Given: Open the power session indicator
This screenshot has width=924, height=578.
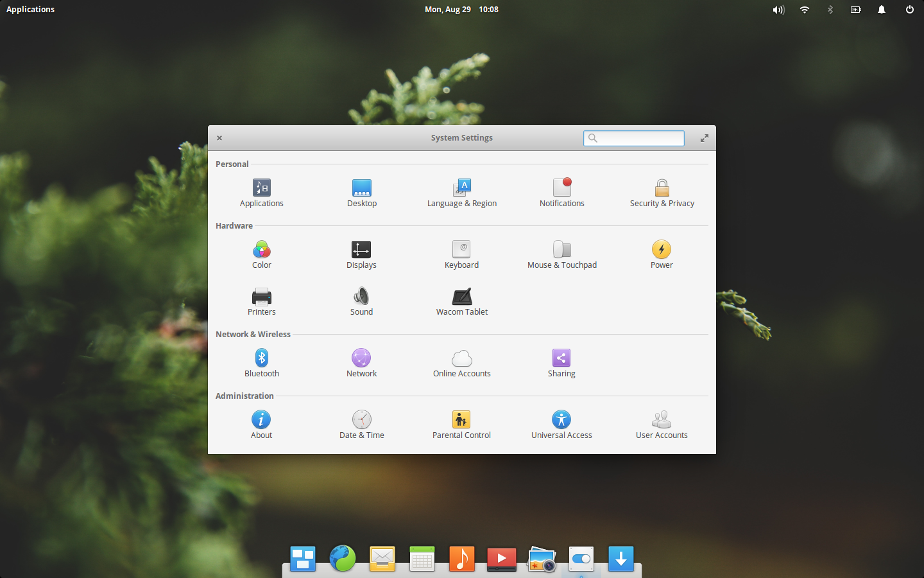Looking at the screenshot, I should (909, 10).
